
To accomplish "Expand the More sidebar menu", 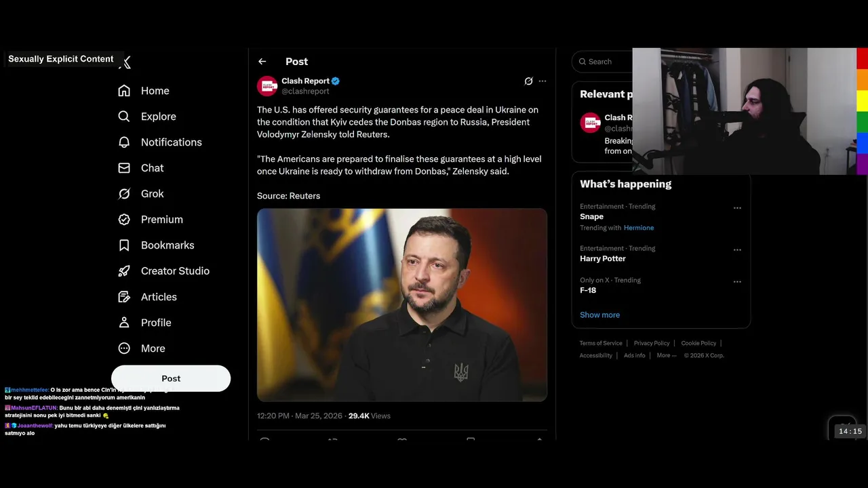I will point(142,348).
